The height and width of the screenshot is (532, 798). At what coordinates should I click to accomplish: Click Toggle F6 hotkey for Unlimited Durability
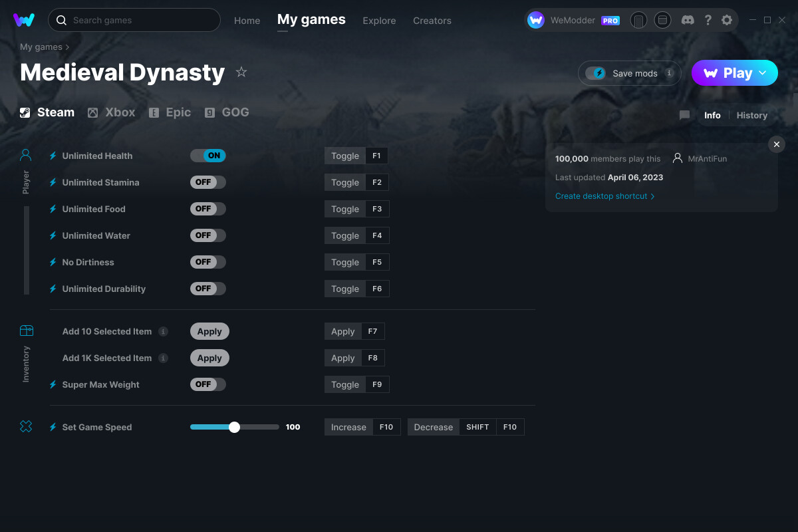tap(356, 289)
